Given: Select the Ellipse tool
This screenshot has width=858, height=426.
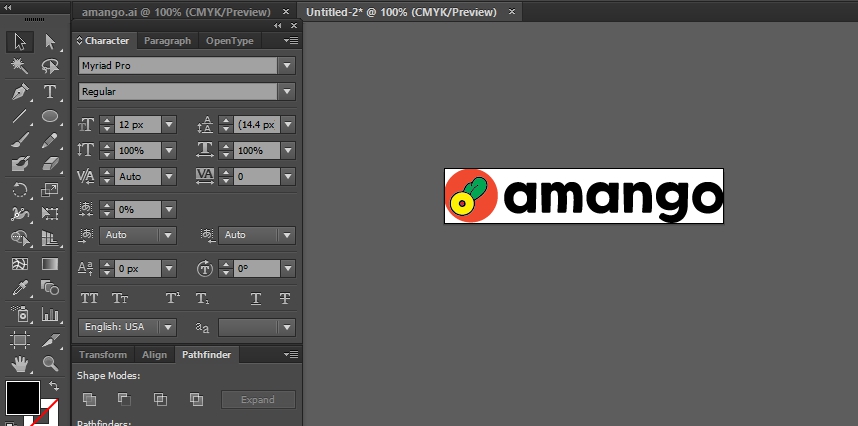Looking at the screenshot, I should pos(50,116).
